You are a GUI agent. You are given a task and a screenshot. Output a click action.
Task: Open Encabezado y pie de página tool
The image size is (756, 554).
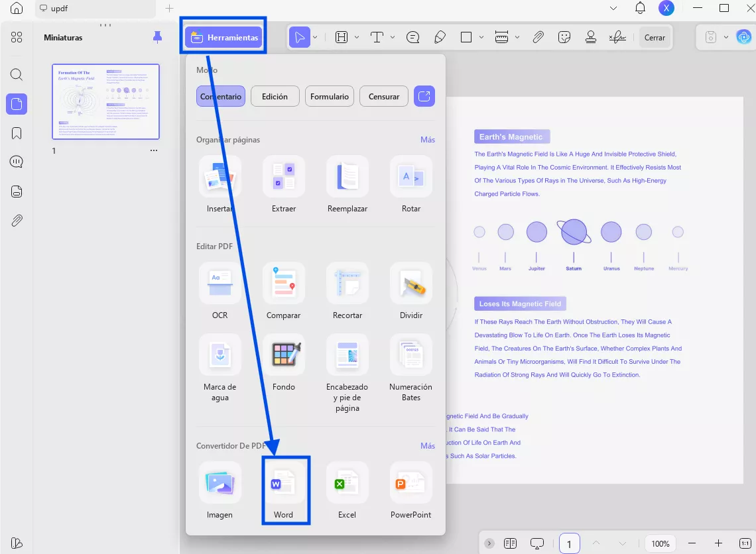click(347, 373)
